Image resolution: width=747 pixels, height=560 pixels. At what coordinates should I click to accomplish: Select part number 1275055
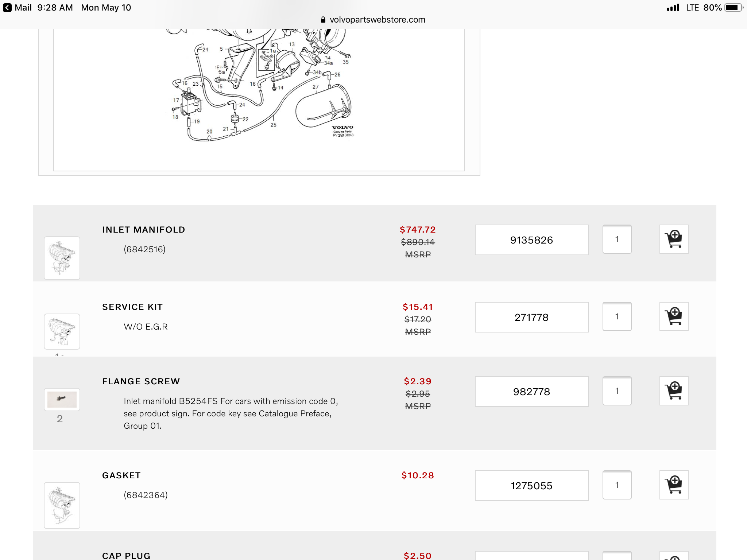point(531,486)
